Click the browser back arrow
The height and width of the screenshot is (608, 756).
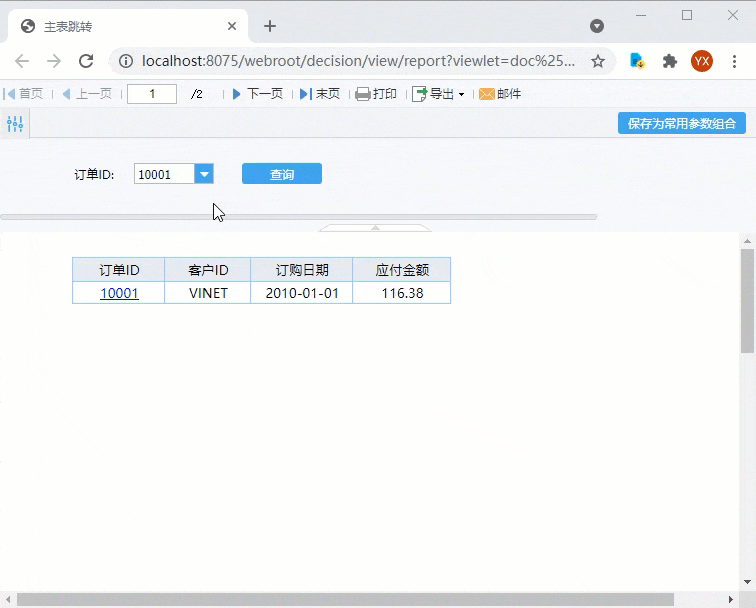point(22,61)
